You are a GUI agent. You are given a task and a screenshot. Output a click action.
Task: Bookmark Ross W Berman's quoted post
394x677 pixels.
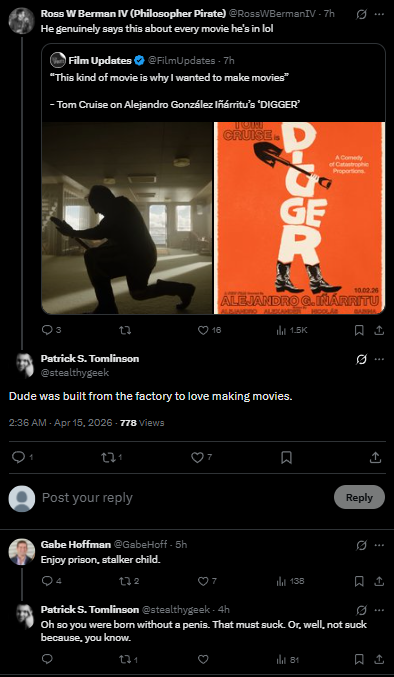pyautogui.click(x=359, y=330)
